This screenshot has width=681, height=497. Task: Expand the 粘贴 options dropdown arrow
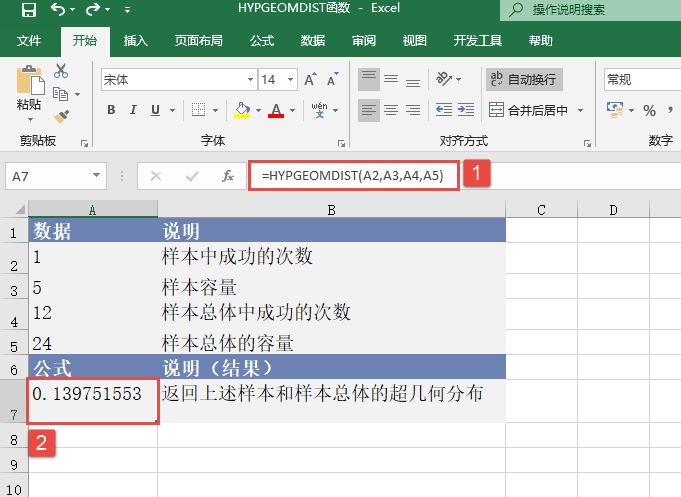(30, 119)
